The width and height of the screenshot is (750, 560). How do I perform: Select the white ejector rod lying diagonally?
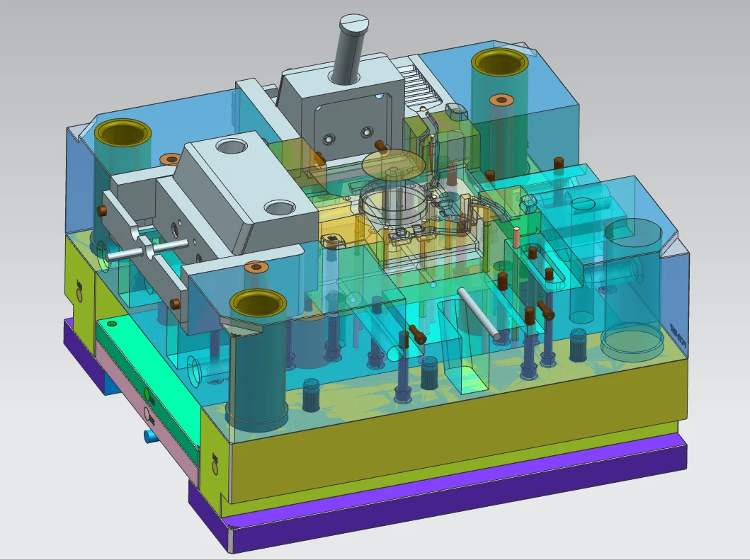click(x=480, y=314)
